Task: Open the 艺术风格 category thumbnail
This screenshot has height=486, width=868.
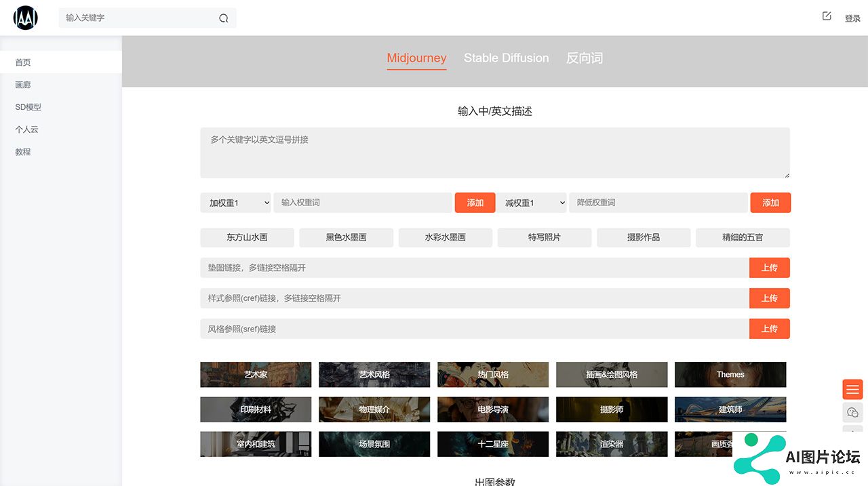Action: point(374,374)
